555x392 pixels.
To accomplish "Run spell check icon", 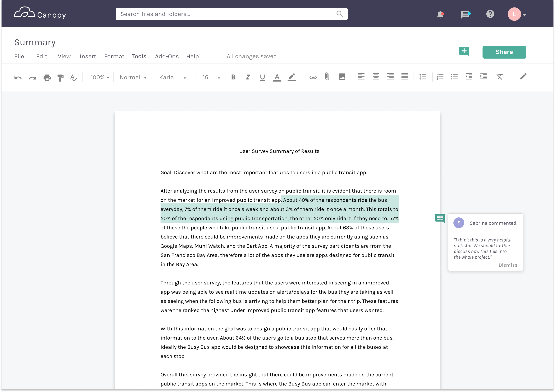I will coord(73,78).
